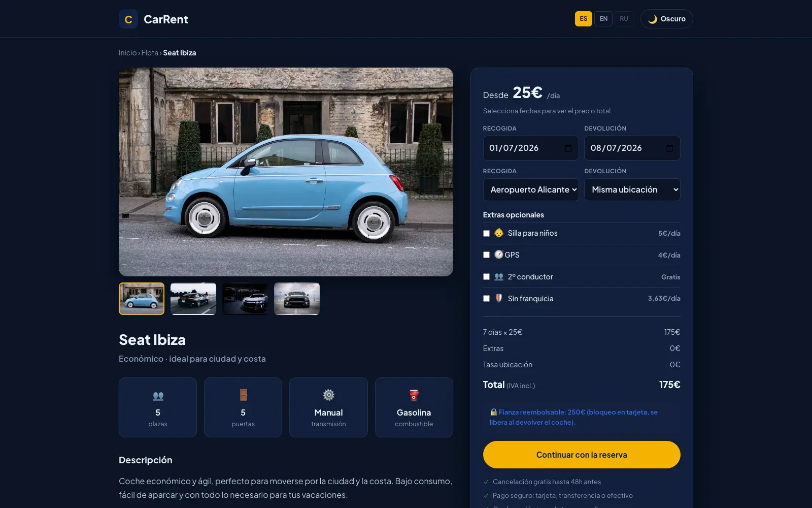Click the CarRent brand name
The height and width of the screenshot is (508, 812).
pos(166,19)
